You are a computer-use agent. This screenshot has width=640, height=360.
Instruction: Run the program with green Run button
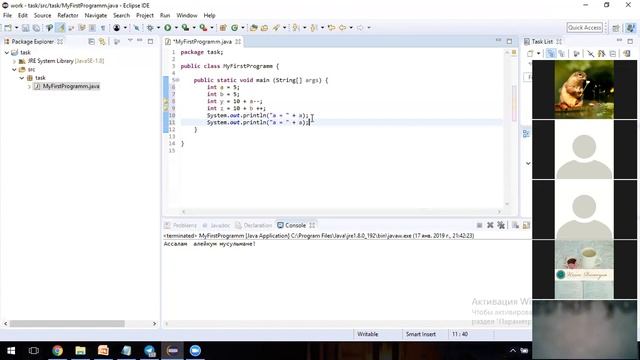click(167, 28)
